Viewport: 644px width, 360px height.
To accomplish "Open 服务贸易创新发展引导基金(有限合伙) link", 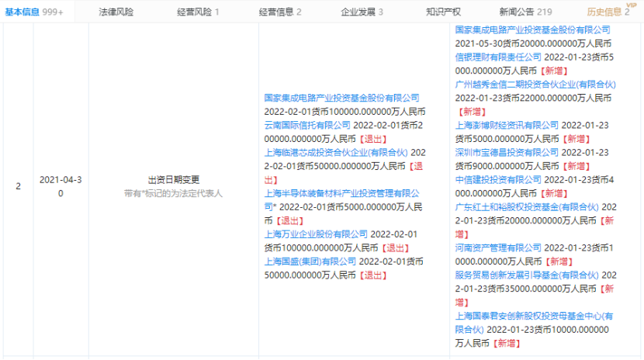I will [527, 275].
